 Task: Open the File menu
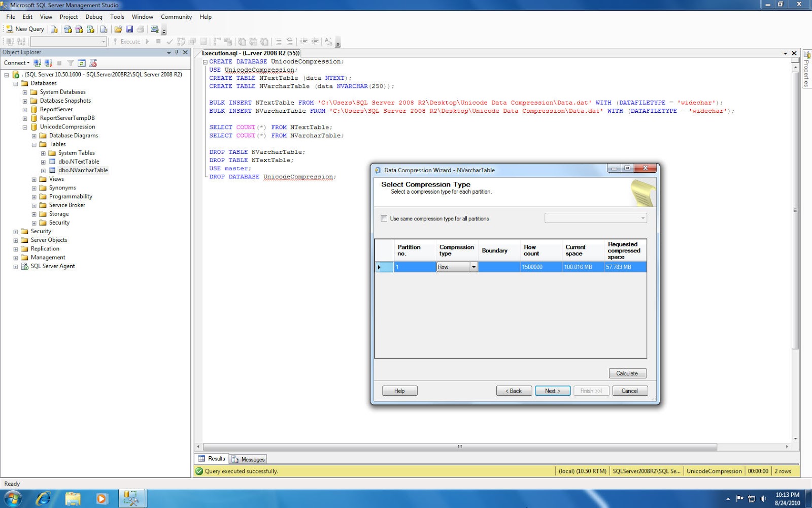(x=11, y=17)
